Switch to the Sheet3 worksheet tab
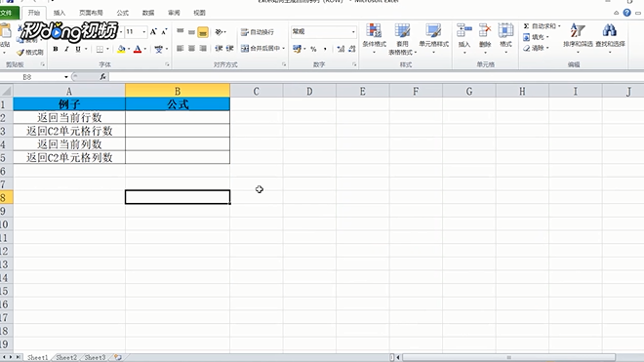Screen dimensions: 644x362 click(95, 357)
